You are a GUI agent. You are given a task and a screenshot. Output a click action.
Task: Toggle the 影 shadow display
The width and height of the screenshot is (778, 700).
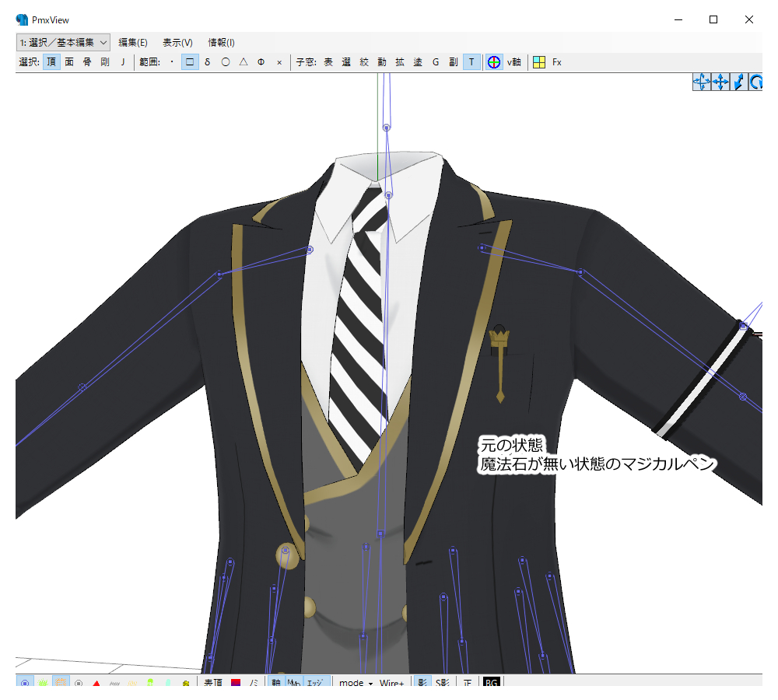pyautogui.click(x=422, y=682)
